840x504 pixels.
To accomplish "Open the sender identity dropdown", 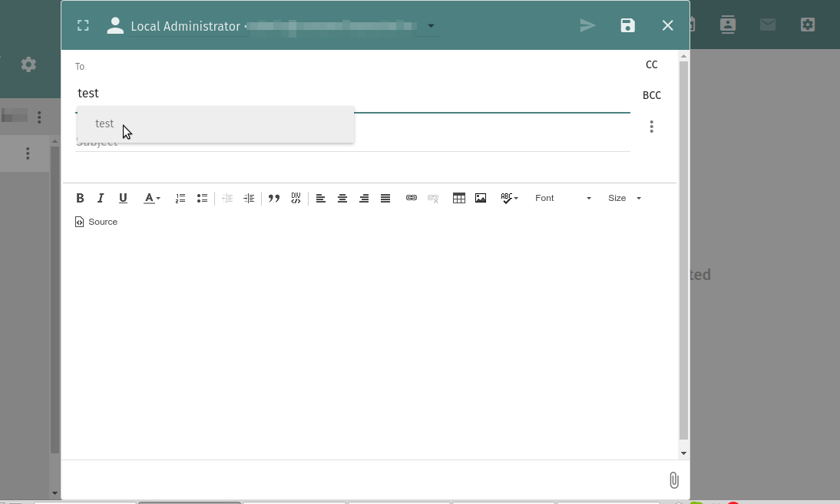I will [x=431, y=25].
